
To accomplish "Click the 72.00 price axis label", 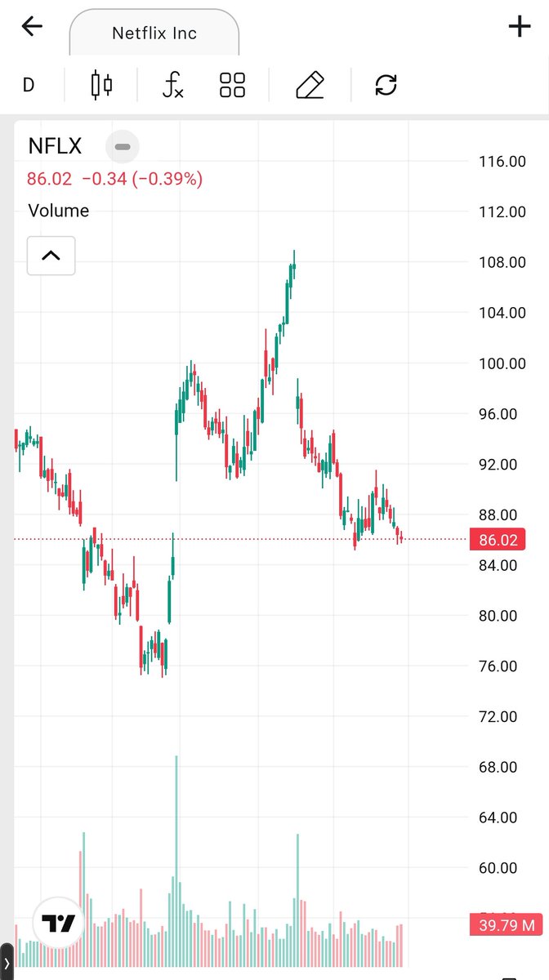I will pos(498,717).
